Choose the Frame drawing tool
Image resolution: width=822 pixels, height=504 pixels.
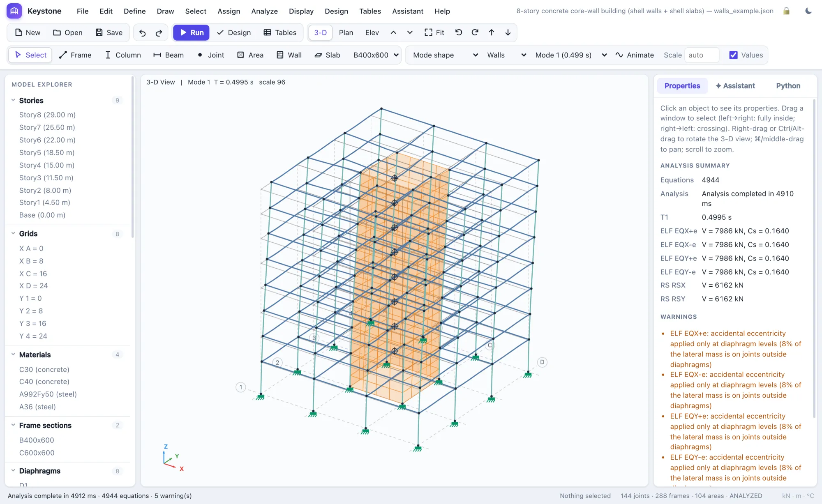click(75, 55)
